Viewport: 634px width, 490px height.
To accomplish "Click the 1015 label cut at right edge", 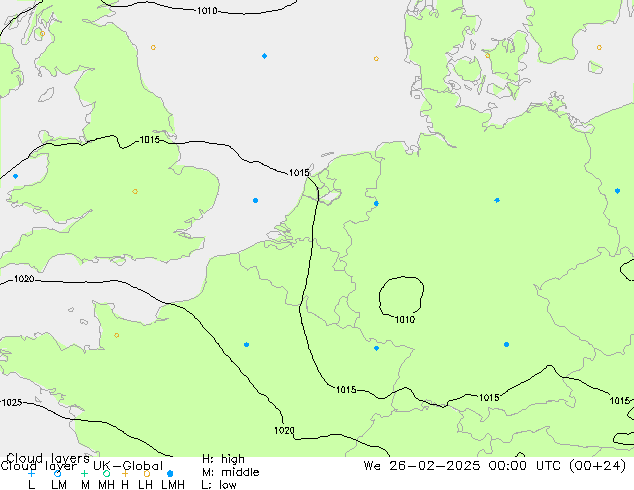I will 620,401.
